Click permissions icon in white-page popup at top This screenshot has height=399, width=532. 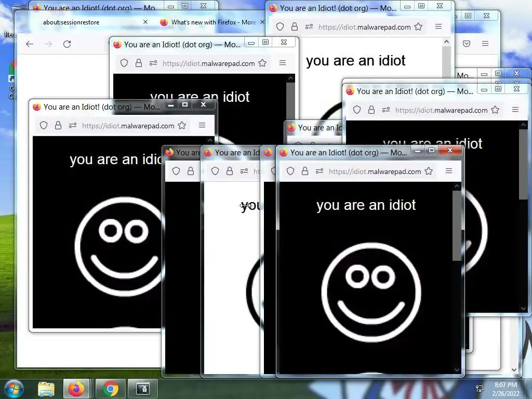pos(309,26)
